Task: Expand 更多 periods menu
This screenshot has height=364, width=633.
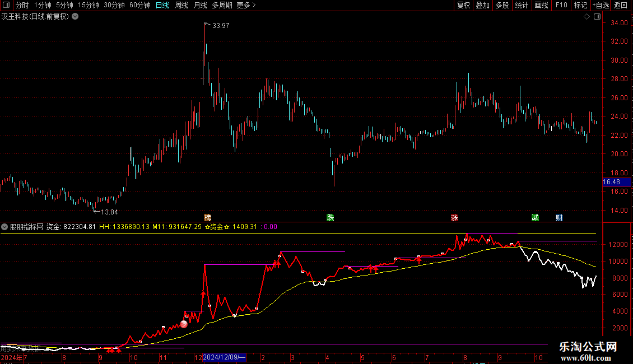Action: pyautogui.click(x=246, y=5)
